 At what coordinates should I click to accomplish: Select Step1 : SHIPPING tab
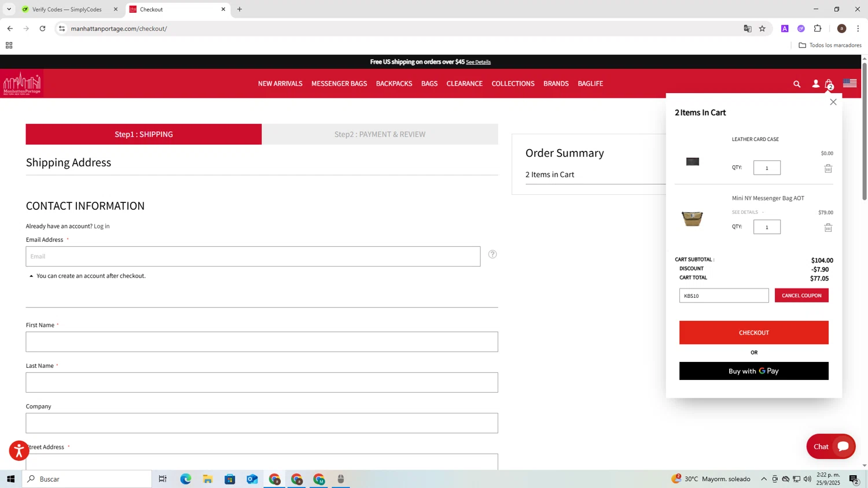pyautogui.click(x=144, y=134)
